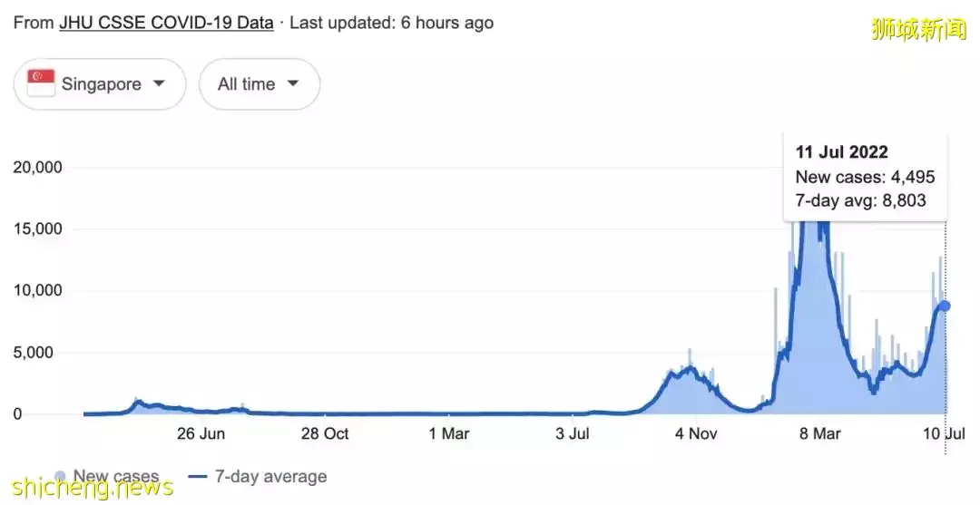Click the 10 Jul x-axis label
Image resolution: width=980 pixels, height=505 pixels.
point(946,433)
